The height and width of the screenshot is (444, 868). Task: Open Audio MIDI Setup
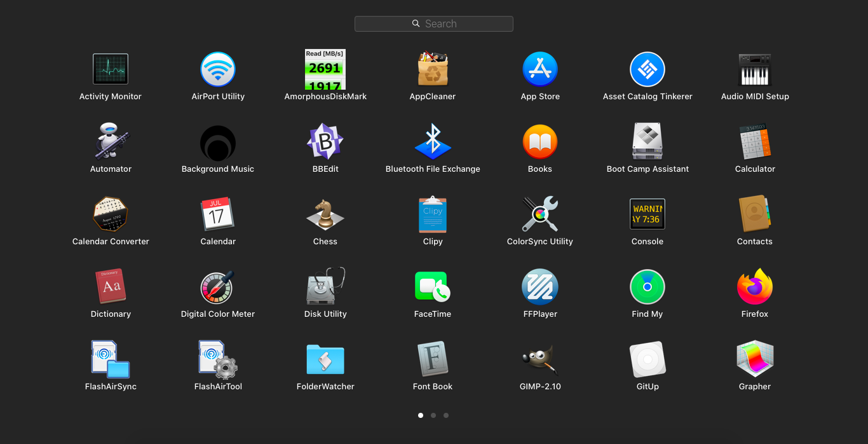click(x=755, y=69)
